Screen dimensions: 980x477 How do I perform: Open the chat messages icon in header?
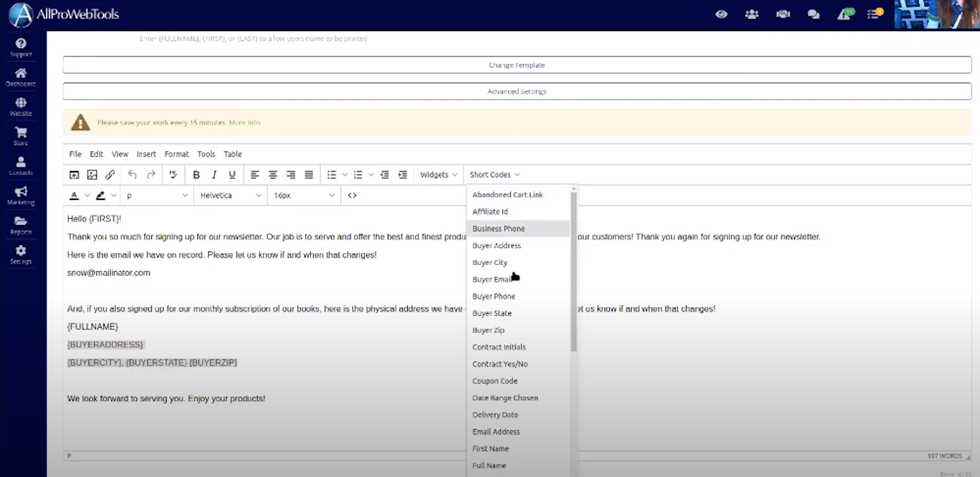(813, 14)
